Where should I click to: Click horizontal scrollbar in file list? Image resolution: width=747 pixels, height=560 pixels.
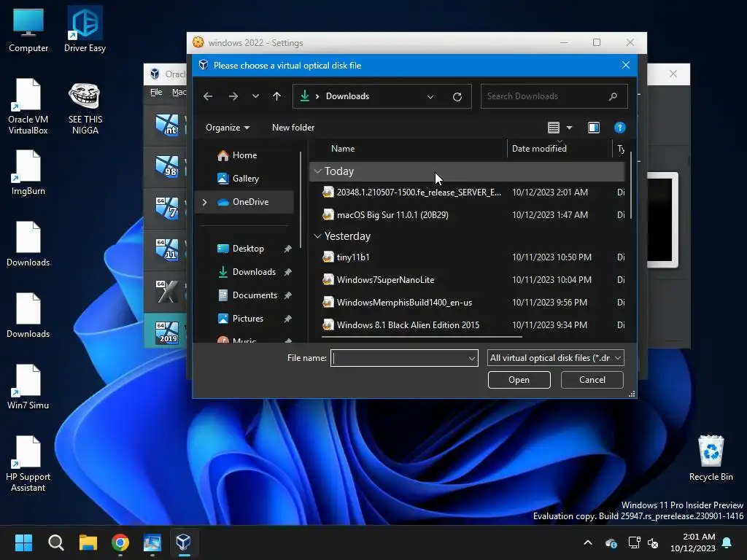tap(422, 337)
